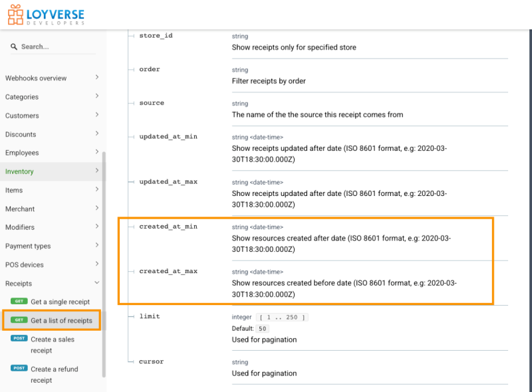Click POST badge beside Create a sales receipt
This screenshot has height=392, width=532.
[19, 339]
